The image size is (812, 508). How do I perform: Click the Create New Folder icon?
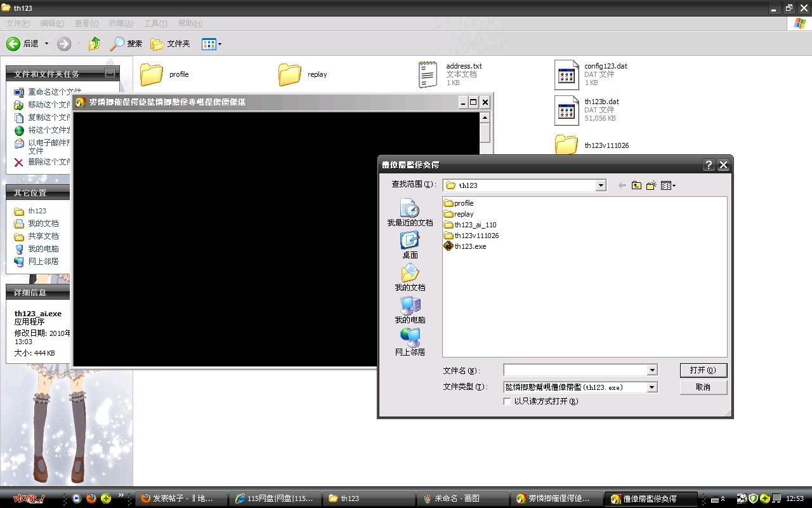[x=651, y=185]
